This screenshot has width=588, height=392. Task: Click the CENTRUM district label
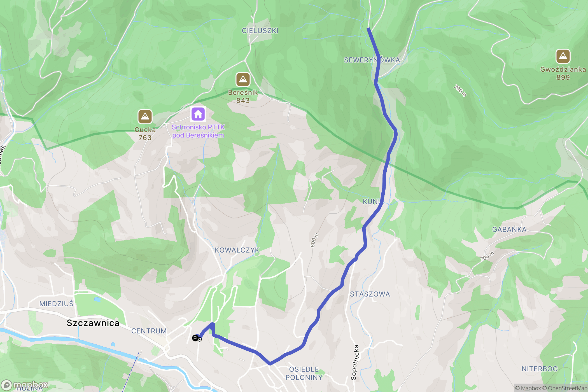(149, 331)
